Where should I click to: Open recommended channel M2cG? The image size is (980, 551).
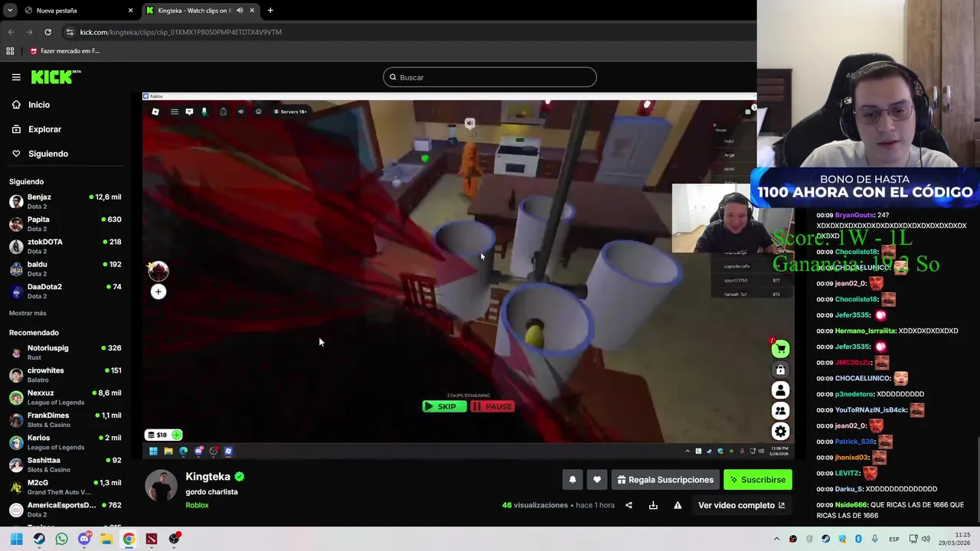point(65,487)
